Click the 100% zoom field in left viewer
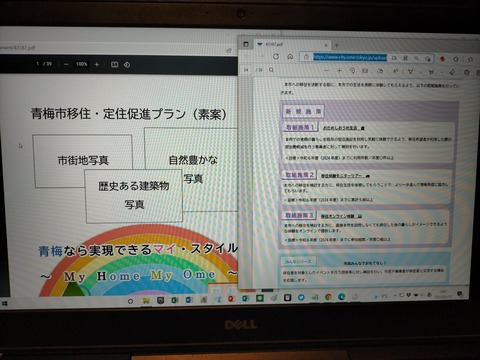The height and width of the screenshot is (360, 480). [x=81, y=64]
